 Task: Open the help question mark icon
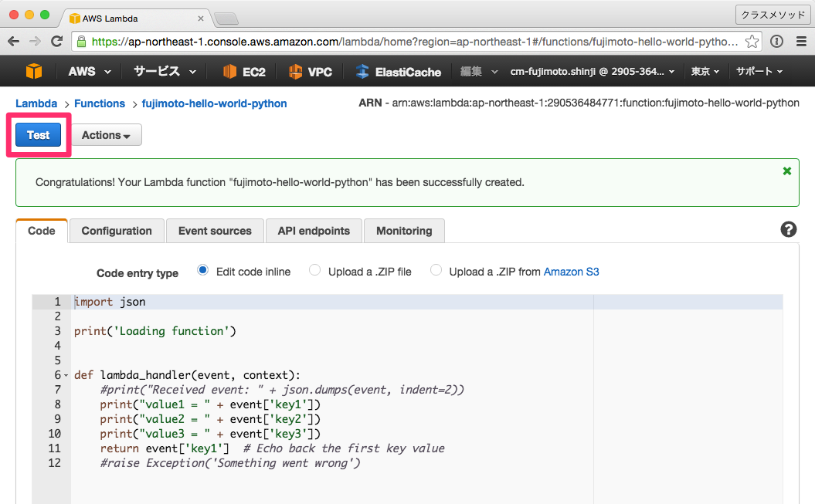[x=787, y=229]
